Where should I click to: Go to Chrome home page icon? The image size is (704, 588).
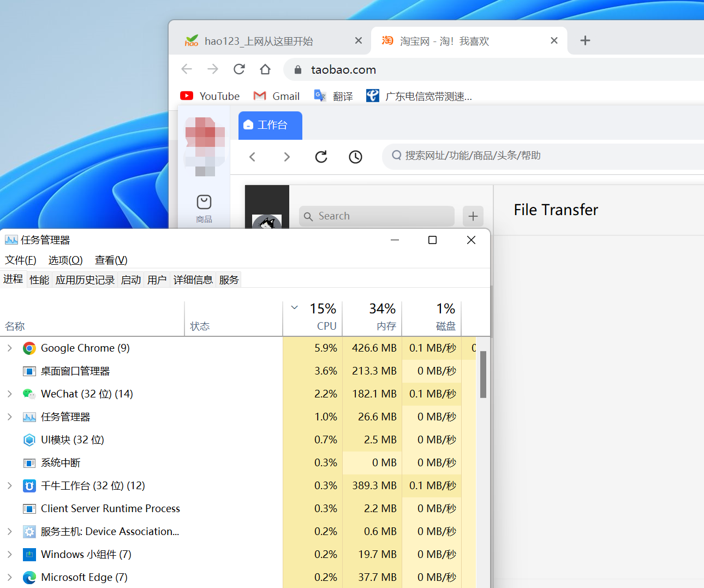265,69
